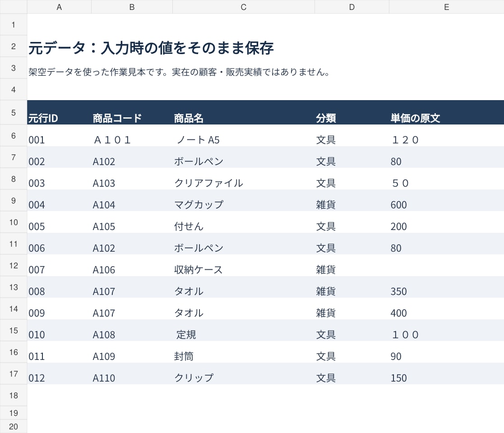Select the full-width code Ａ１０１
504x433 pixels.
(132, 136)
